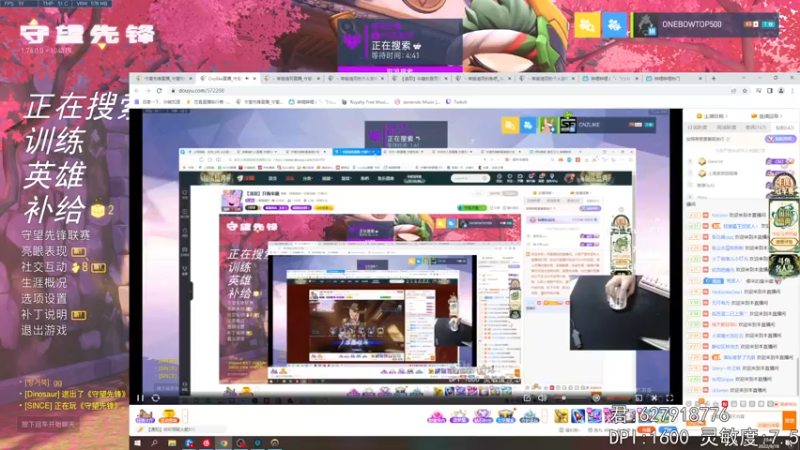The width and height of the screenshot is (800, 450).
Task: Click page-fullscreen icon left of fullscreen
Action: pos(654,398)
